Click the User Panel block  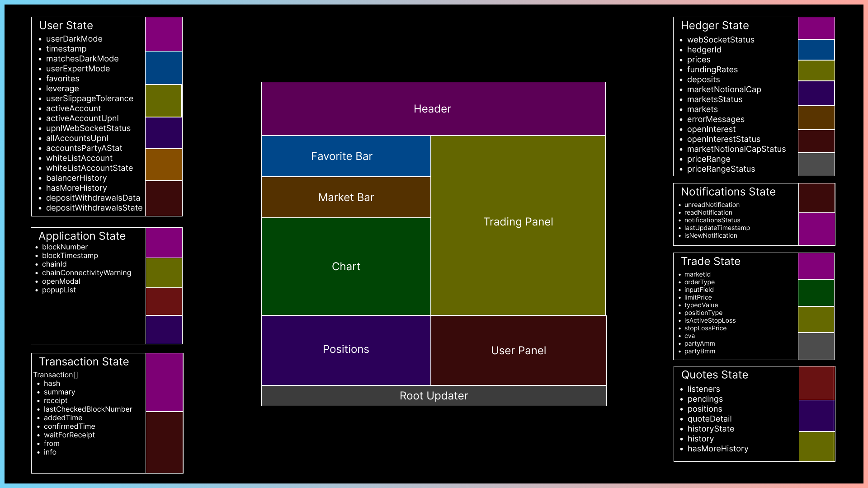coord(518,351)
